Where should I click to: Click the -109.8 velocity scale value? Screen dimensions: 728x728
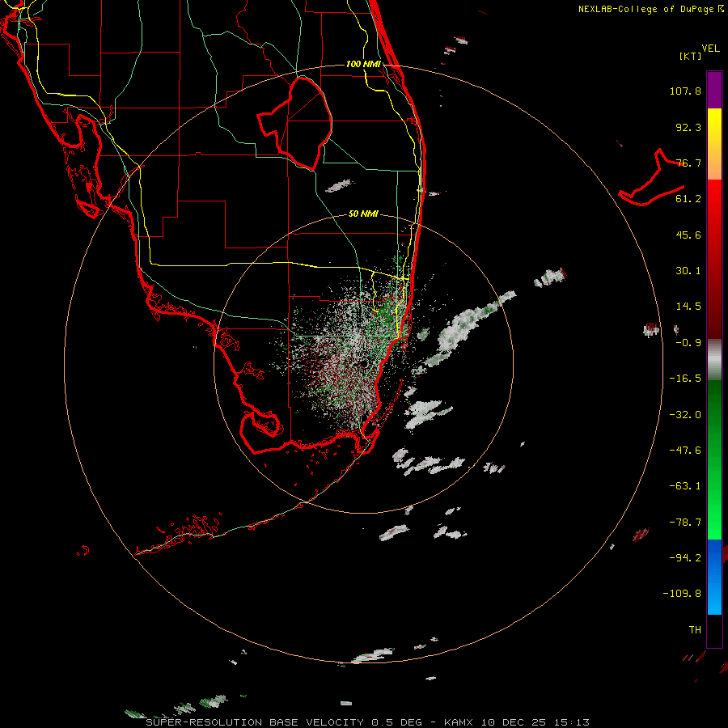[x=682, y=594]
